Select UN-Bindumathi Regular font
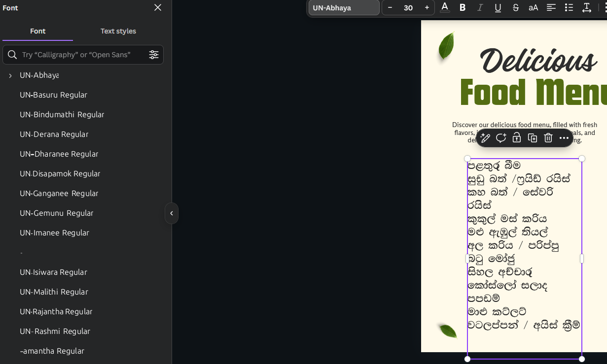This screenshot has height=364, width=607. coord(62,115)
